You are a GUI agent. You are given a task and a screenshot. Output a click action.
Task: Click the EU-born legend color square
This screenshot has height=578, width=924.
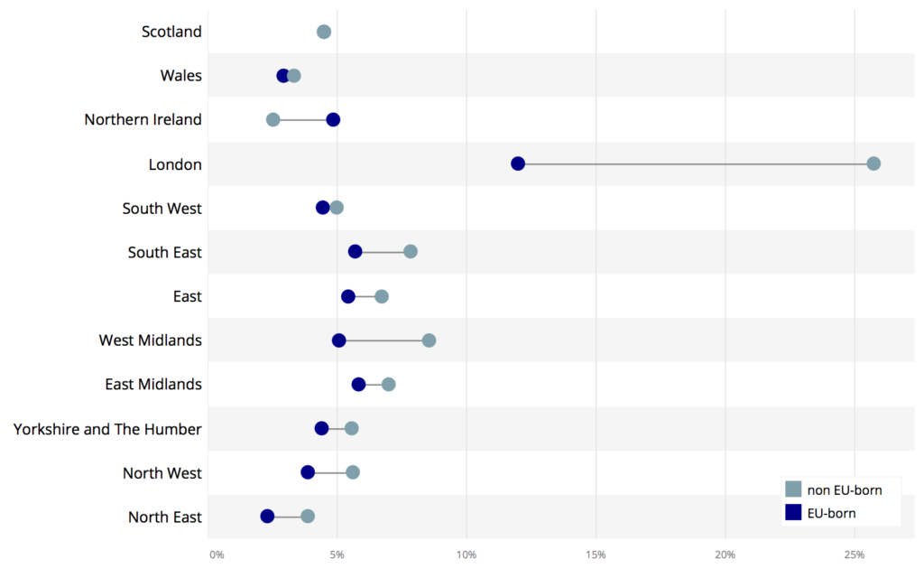[x=793, y=512]
